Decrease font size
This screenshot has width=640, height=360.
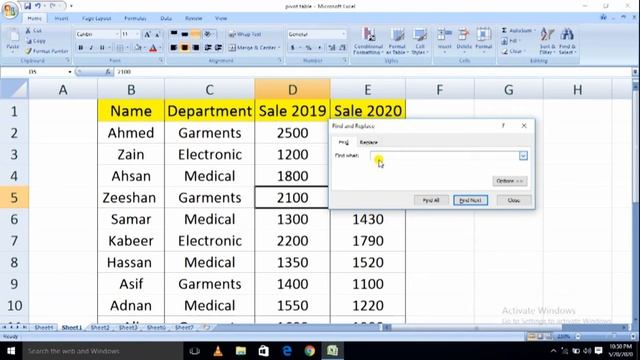coord(157,34)
